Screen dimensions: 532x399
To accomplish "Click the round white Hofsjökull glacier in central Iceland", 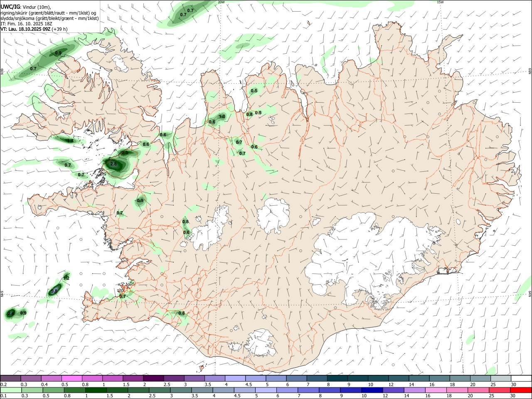I will tap(273, 215).
